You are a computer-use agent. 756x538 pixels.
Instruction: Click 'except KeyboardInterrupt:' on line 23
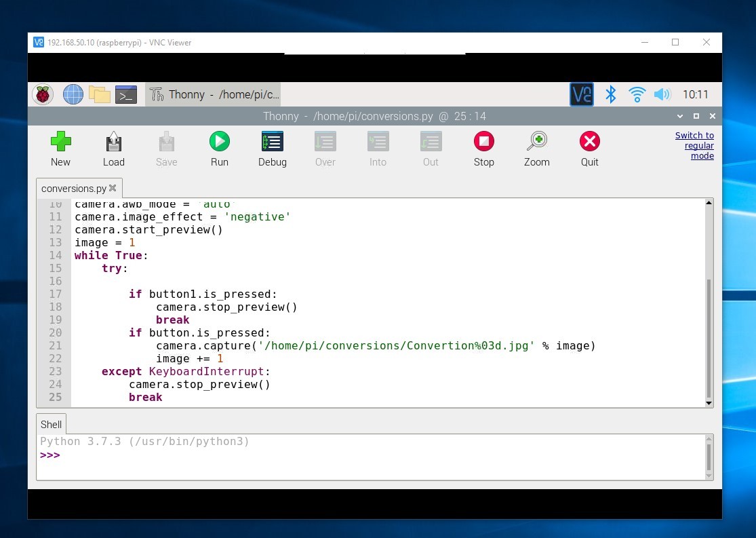click(x=186, y=372)
